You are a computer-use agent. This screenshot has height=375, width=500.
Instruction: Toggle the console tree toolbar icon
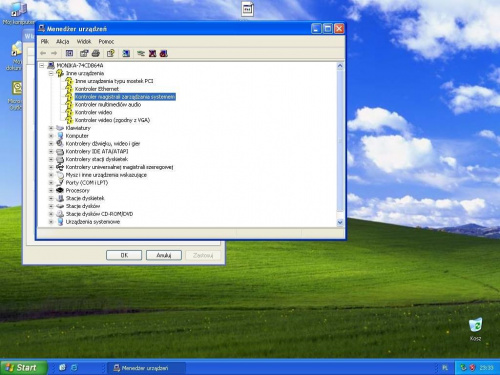pyautogui.click(x=69, y=53)
